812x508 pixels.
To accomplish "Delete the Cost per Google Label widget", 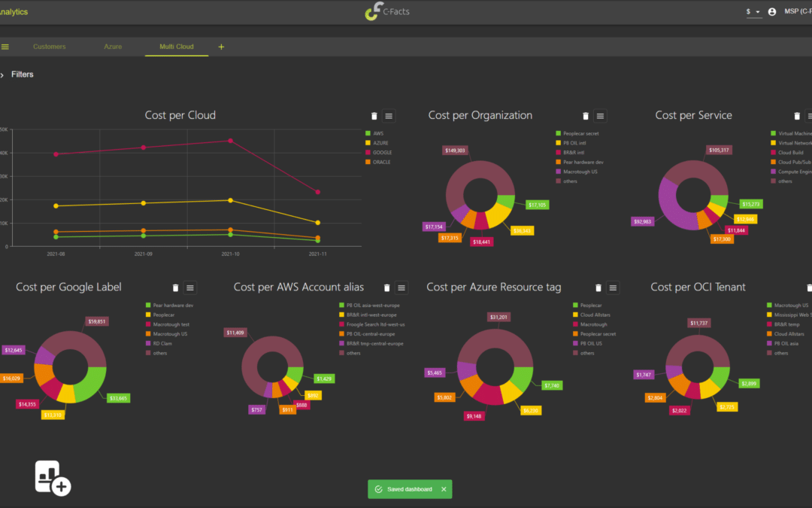I will [x=175, y=287].
